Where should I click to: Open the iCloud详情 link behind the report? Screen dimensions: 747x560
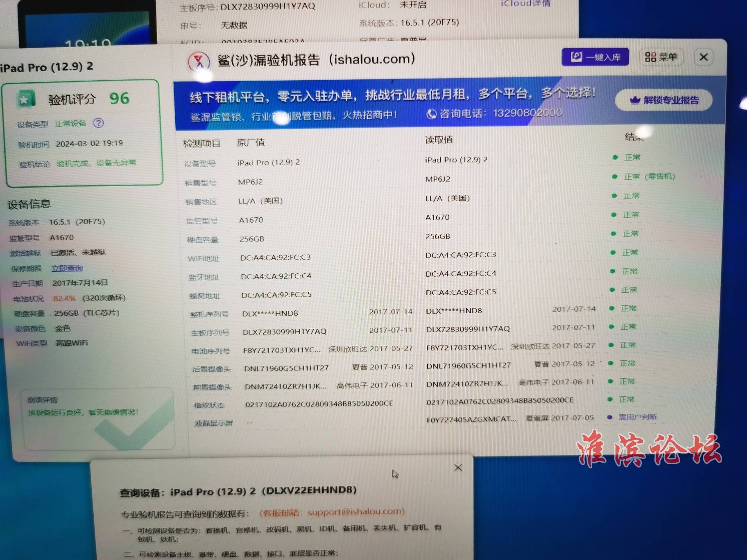click(525, 4)
